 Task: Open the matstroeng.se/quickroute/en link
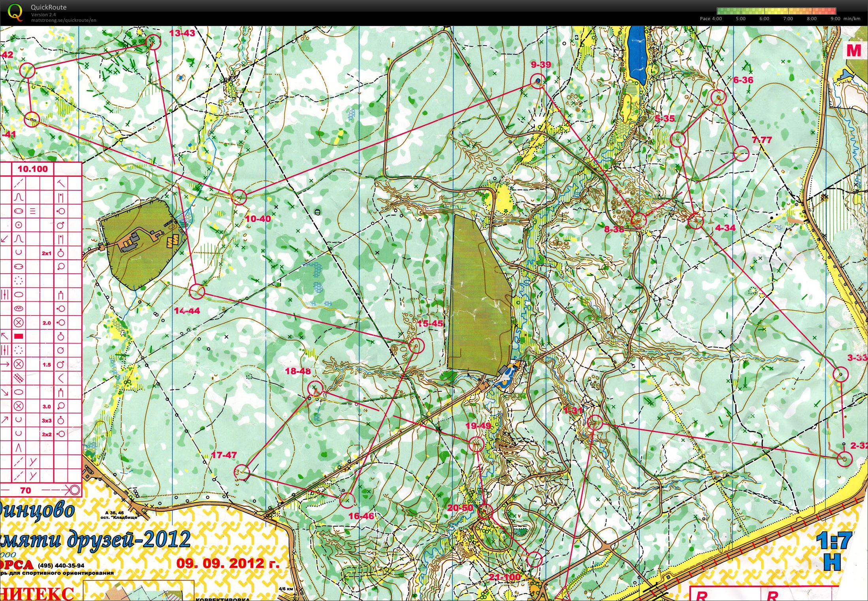point(64,20)
